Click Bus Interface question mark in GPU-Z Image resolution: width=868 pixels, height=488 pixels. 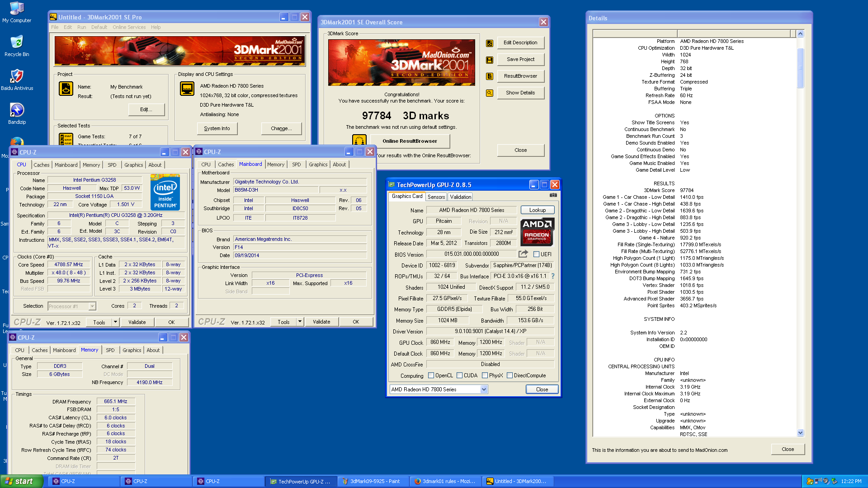[x=552, y=276]
